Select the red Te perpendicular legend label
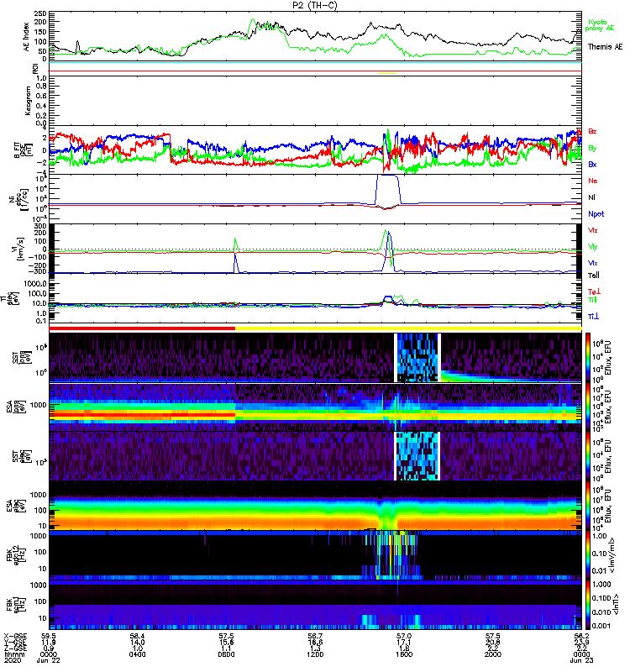Viewport: 630px width, 672px height. [594, 291]
